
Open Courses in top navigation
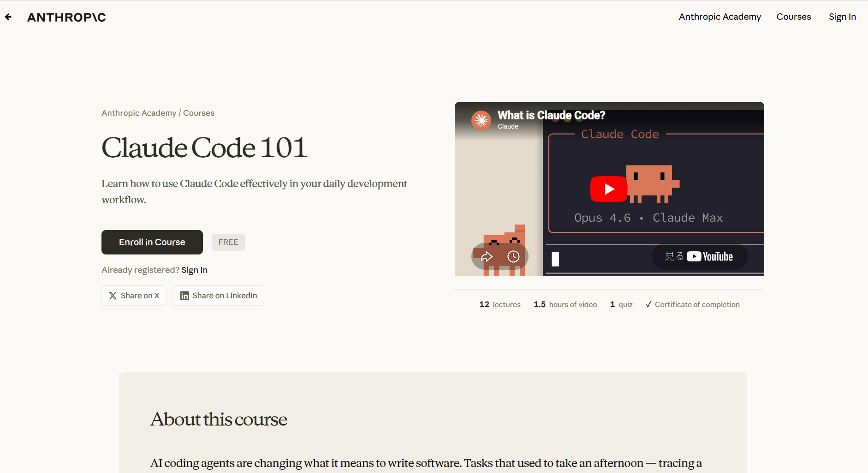[x=793, y=17]
